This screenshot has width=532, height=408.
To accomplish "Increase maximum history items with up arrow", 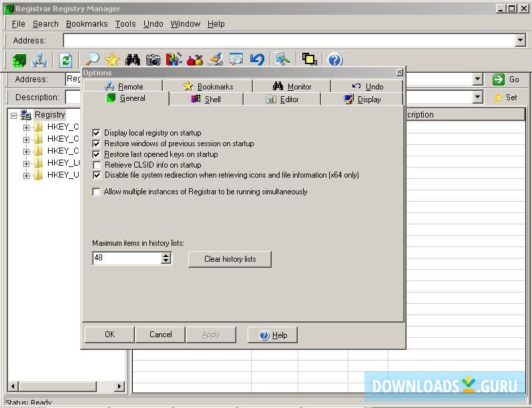I will point(166,255).
